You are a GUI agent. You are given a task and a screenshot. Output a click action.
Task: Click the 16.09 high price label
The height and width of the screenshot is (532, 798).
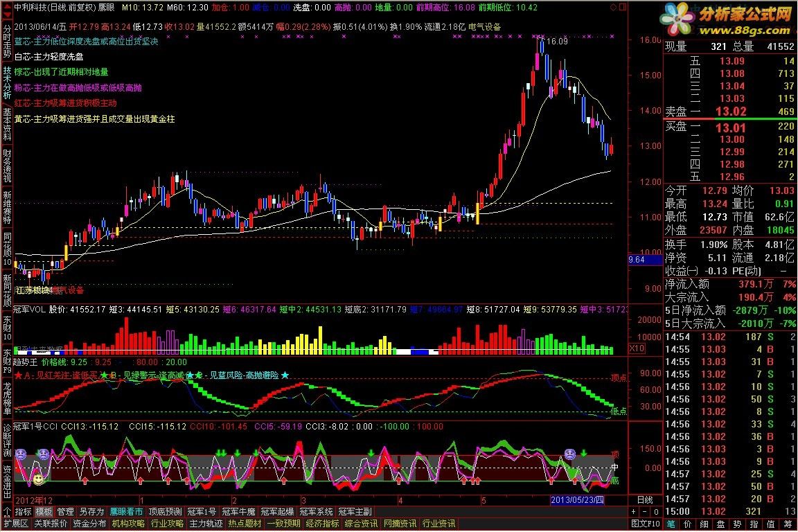(x=557, y=42)
